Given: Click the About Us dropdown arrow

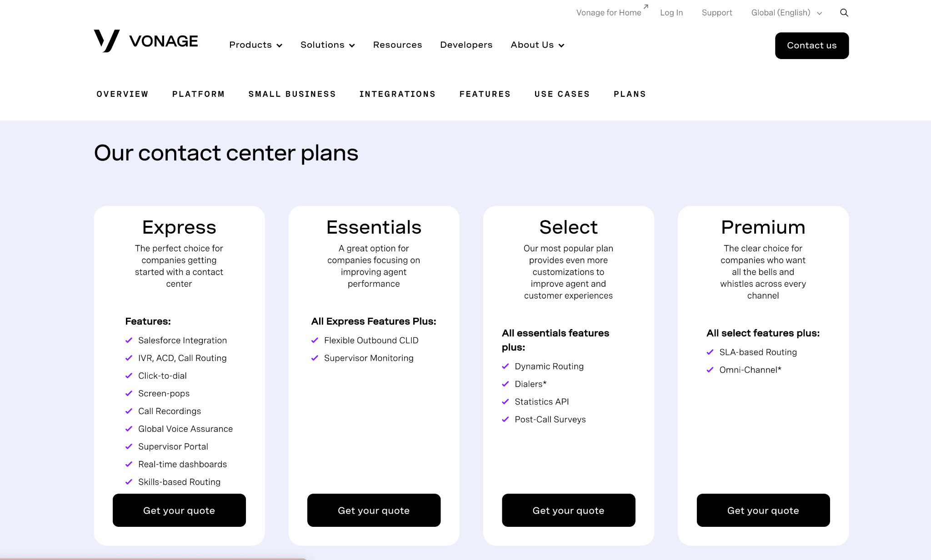Looking at the screenshot, I should coord(560,45).
